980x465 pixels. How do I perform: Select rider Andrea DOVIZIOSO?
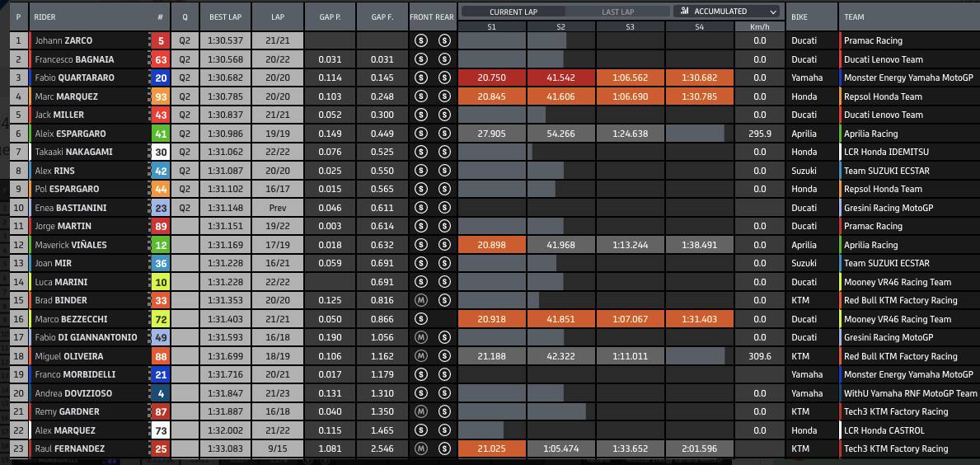point(73,393)
